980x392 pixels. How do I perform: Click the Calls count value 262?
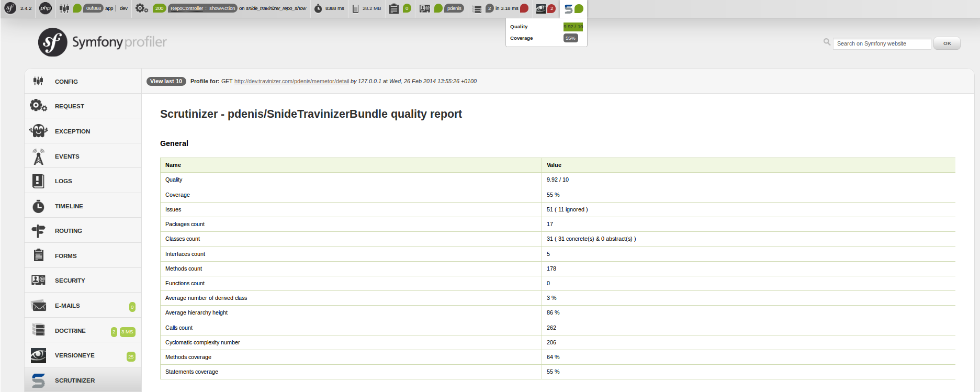click(x=551, y=328)
